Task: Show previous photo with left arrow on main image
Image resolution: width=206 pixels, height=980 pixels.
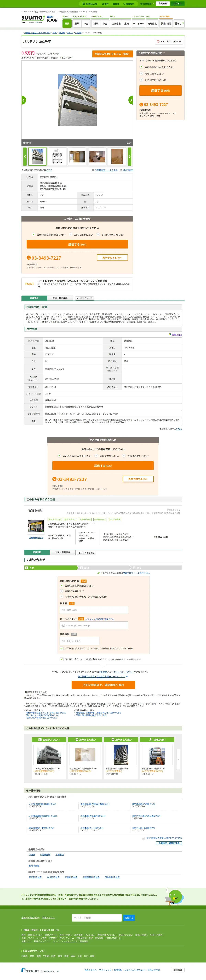Action: 24,100
